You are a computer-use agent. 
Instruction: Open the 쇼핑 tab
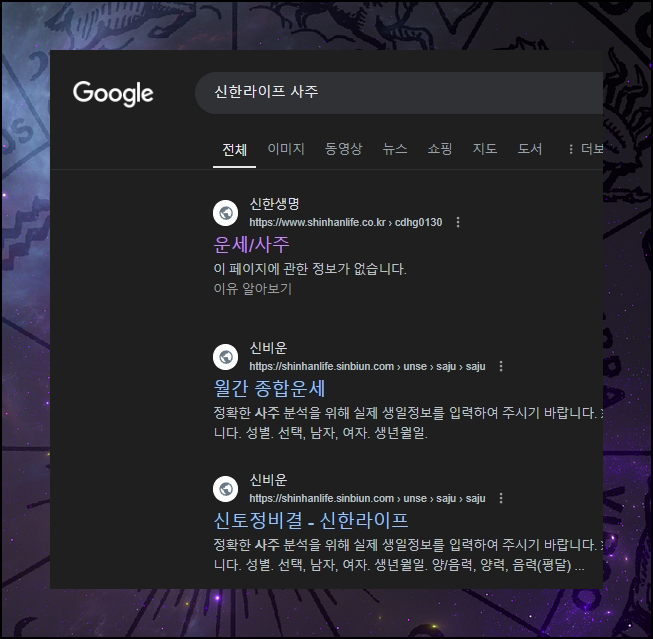(440, 149)
